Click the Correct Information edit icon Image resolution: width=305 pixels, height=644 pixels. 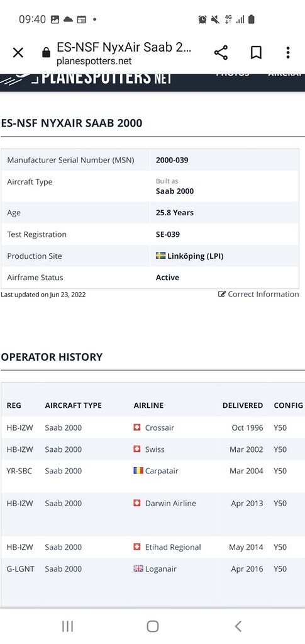pyautogui.click(x=221, y=294)
